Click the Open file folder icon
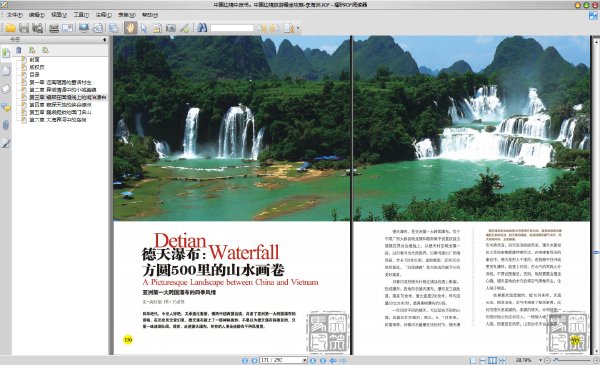Screen dimensions: 600x365 click(x=10, y=28)
